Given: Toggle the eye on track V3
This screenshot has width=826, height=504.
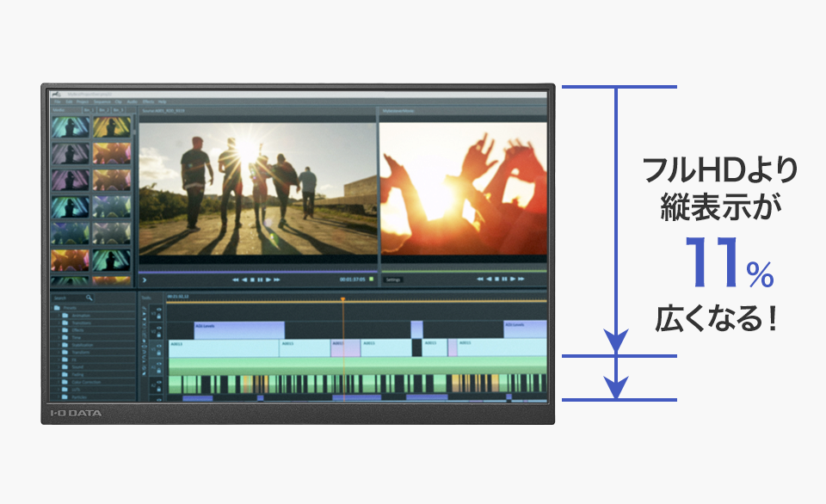Looking at the screenshot, I should click(x=159, y=309).
